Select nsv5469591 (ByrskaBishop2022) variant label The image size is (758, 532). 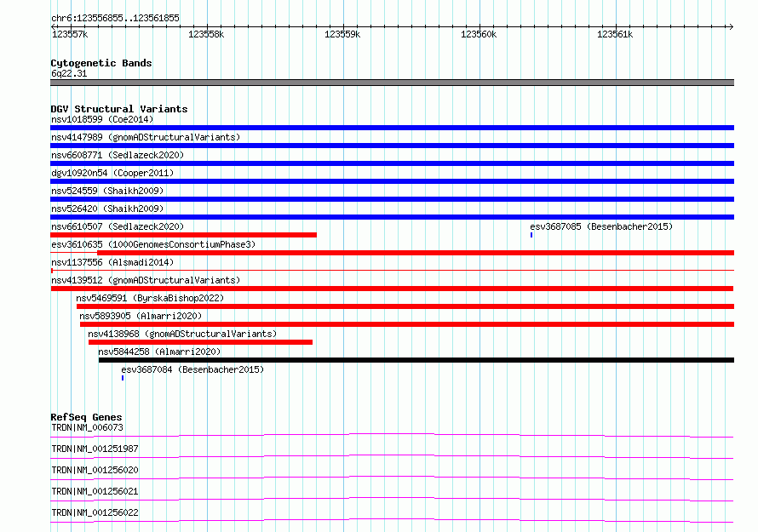150,298
